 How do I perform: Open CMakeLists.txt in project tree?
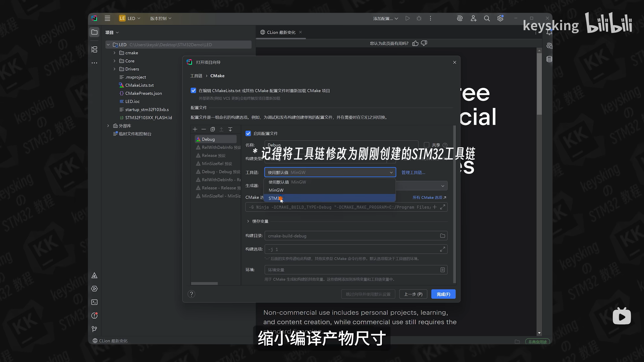coord(139,85)
